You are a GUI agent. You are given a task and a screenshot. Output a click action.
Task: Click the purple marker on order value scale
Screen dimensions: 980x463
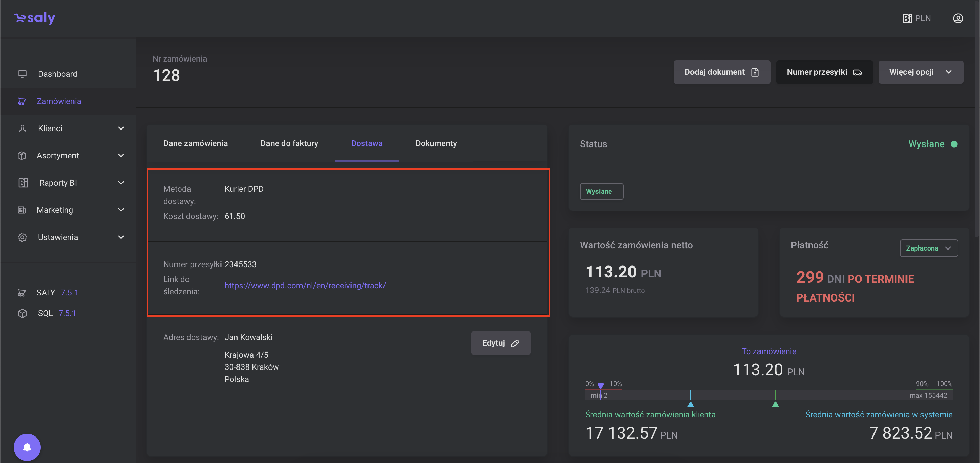[x=600, y=386]
